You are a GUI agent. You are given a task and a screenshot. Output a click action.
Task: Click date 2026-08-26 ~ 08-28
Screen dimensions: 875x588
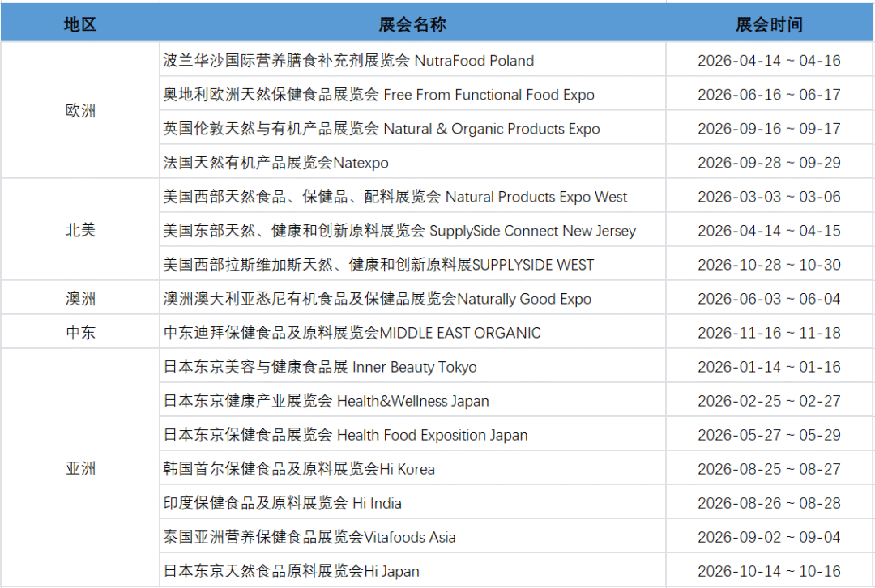pos(769,503)
